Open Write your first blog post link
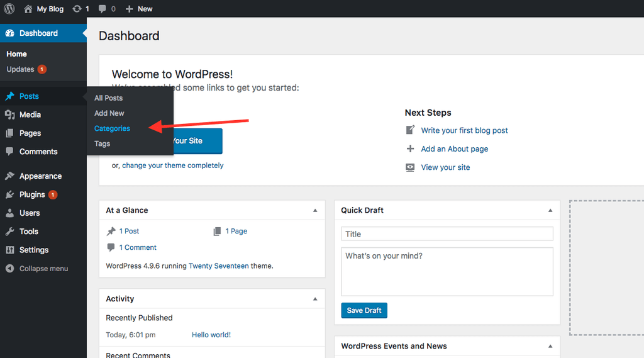The height and width of the screenshot is (358, 644). tap(464, 130)
